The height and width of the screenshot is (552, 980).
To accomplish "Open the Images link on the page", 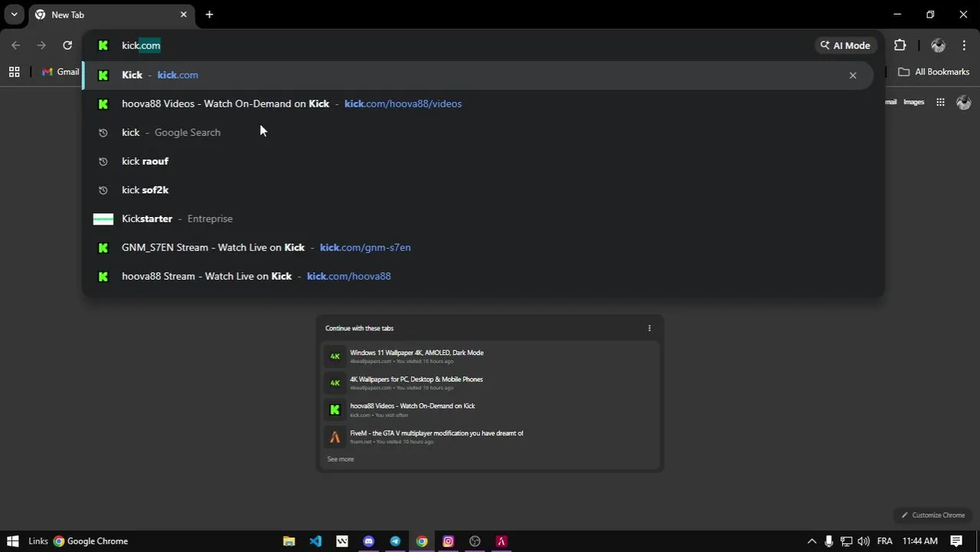I will tap(913, 102).
